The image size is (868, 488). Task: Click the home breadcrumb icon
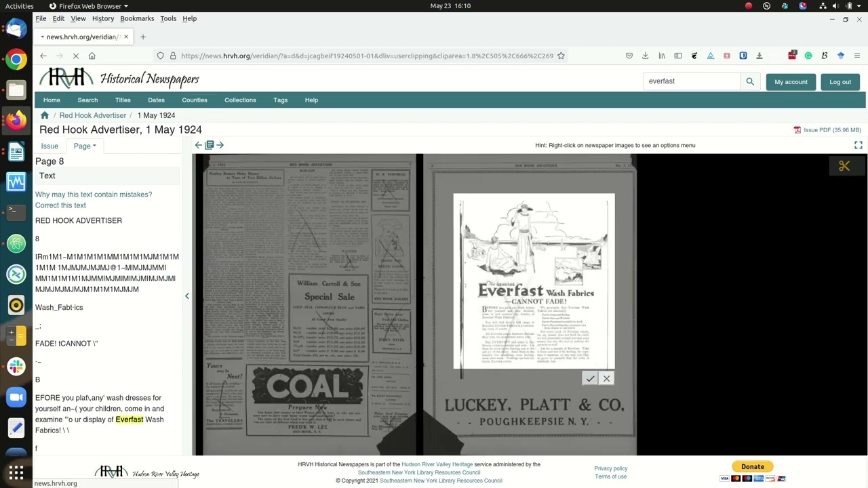pos(45,115)
